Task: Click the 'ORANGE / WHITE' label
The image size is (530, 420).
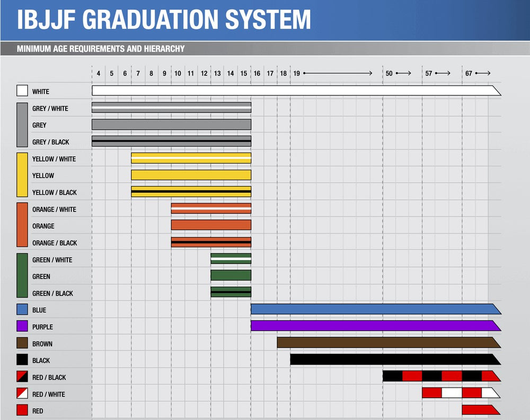Action: [x=54, y=209]
